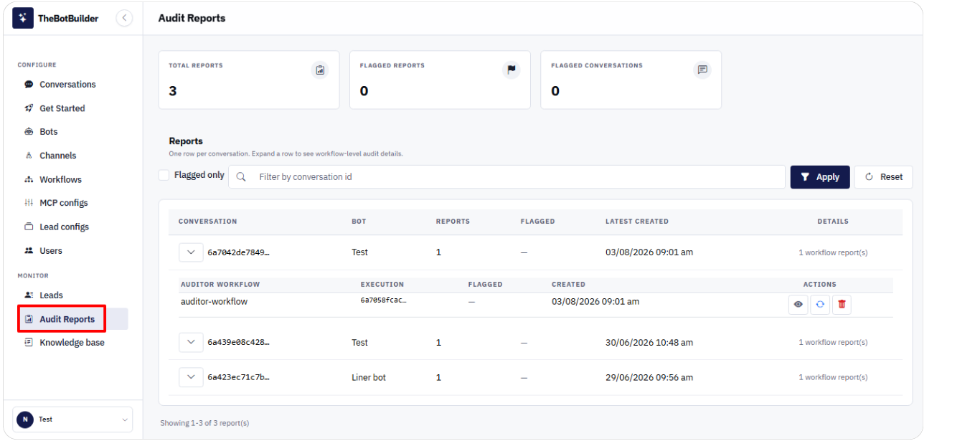
Task: Collapse the sidebar with the arrow button
Action: tap(124, 18)
